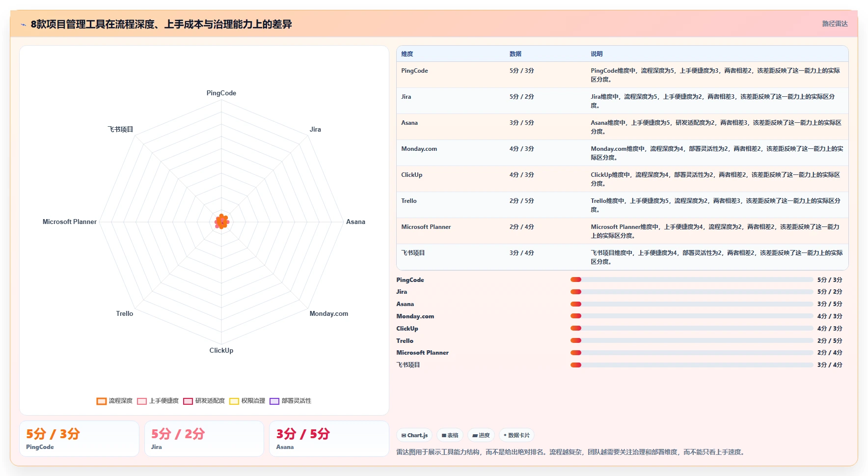This screenshot has height=476, width=868.
Task: Open the Jira 5分 / 2分 data card
Action: (x=204, y=439)
